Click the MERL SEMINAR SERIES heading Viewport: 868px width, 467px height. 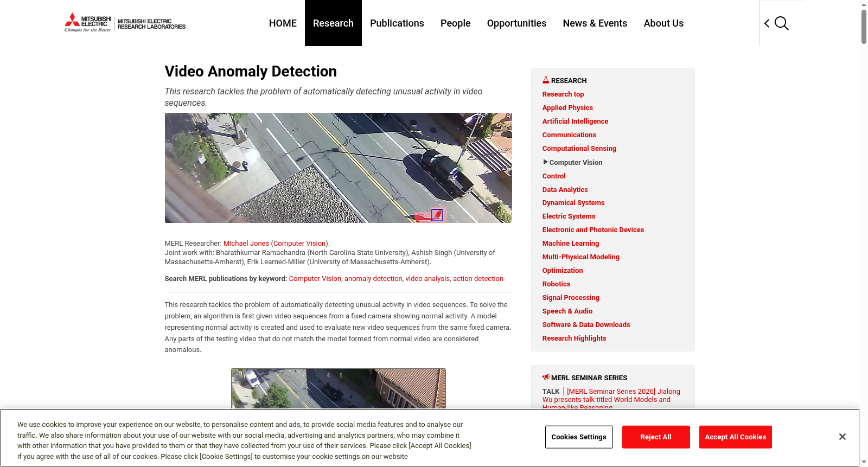click(589, 378)
